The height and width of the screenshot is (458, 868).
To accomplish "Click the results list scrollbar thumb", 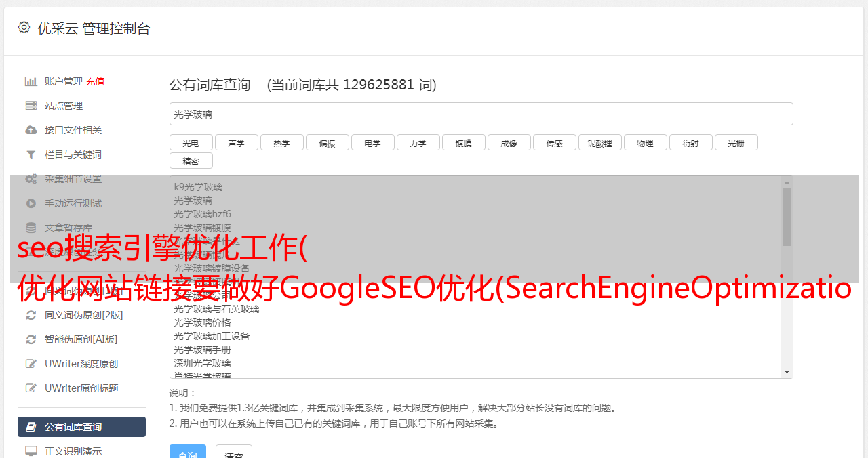I will 787,217.
